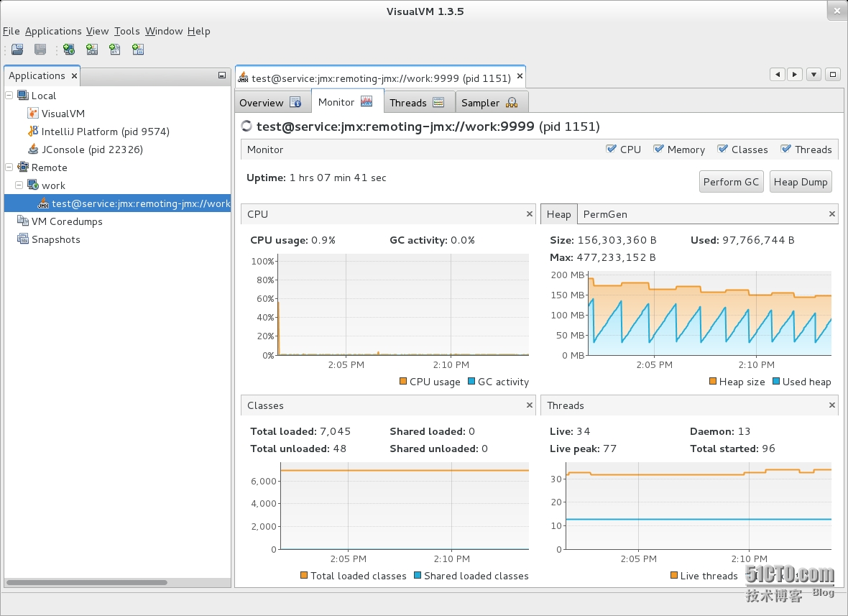
Task: Click Add Remote Host toolbar icon
Action: tap(69, 50)
